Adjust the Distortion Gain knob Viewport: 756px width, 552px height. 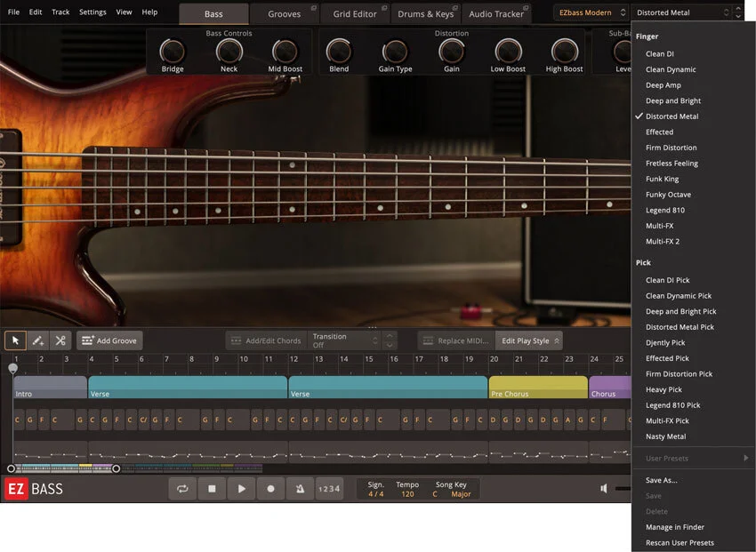[x=451, y=51]
